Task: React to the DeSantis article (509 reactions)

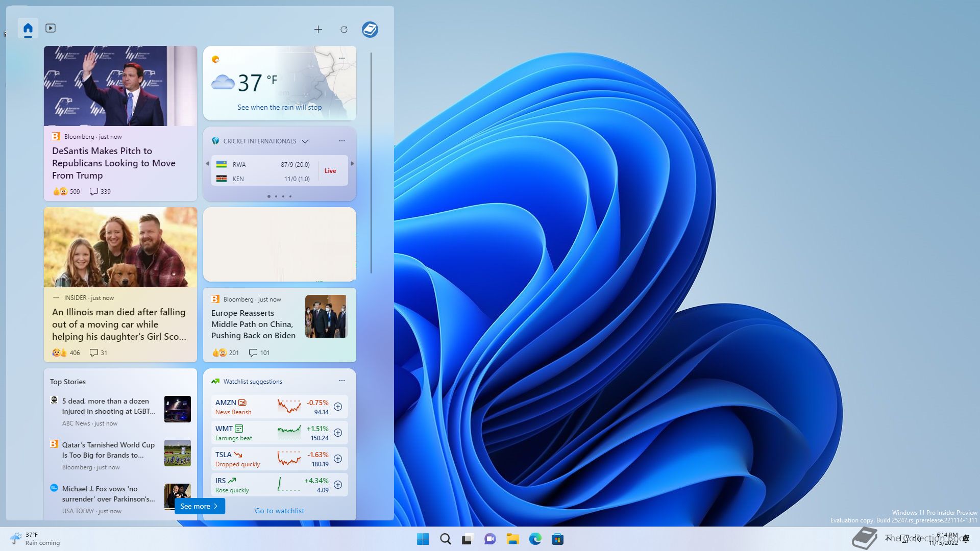Action: [66, 192]
